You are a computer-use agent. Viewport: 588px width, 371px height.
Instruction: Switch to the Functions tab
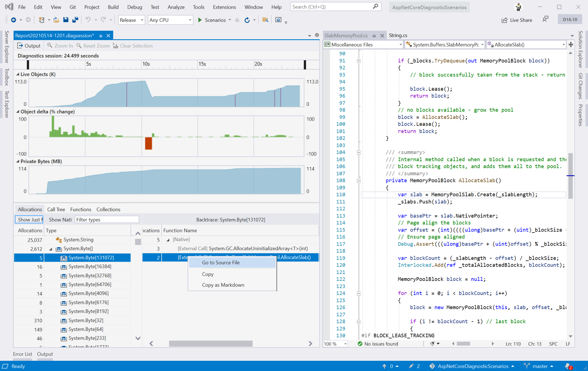(x=81, y=209)
